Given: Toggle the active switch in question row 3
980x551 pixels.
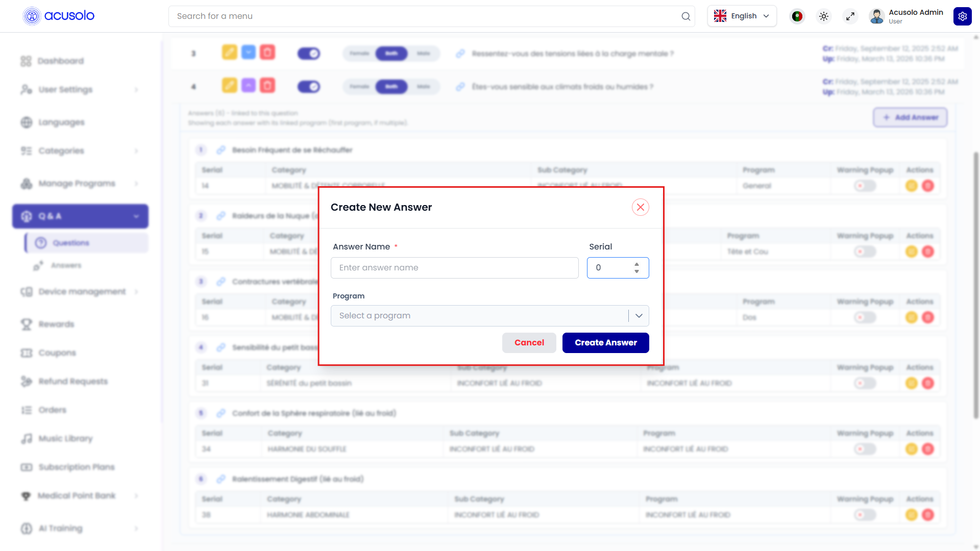Looking at the screenshot, I should (309, 54).
